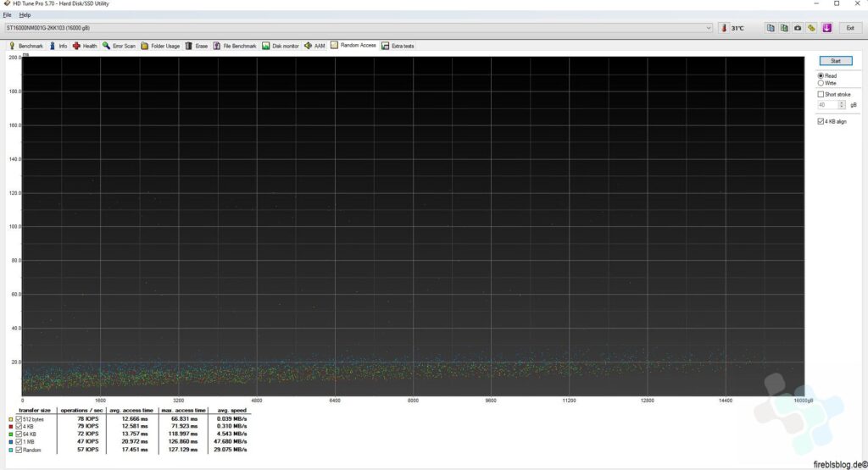This screenshot has width=868, height=470.
Task: Select the Write radio button
Action: point(821,83)
